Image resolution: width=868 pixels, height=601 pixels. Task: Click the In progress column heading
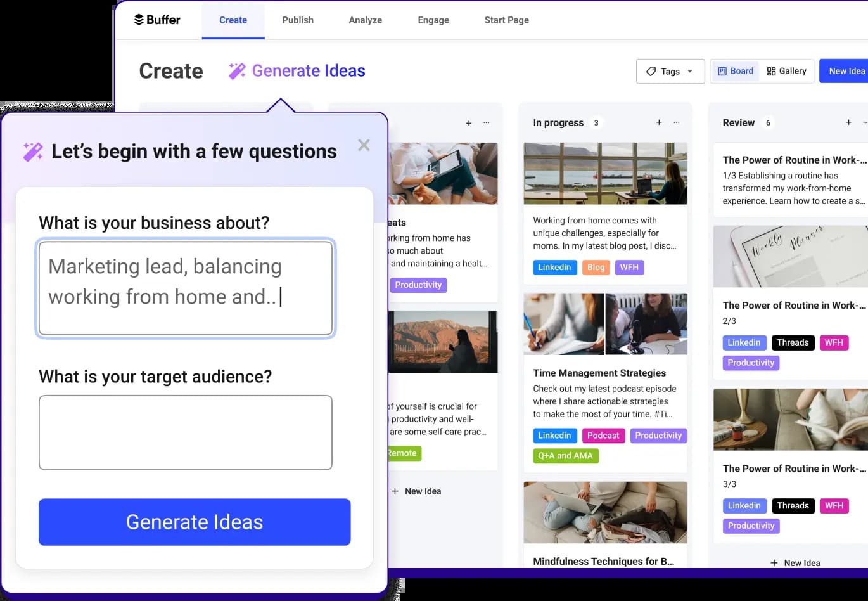[x=558, y=123]
